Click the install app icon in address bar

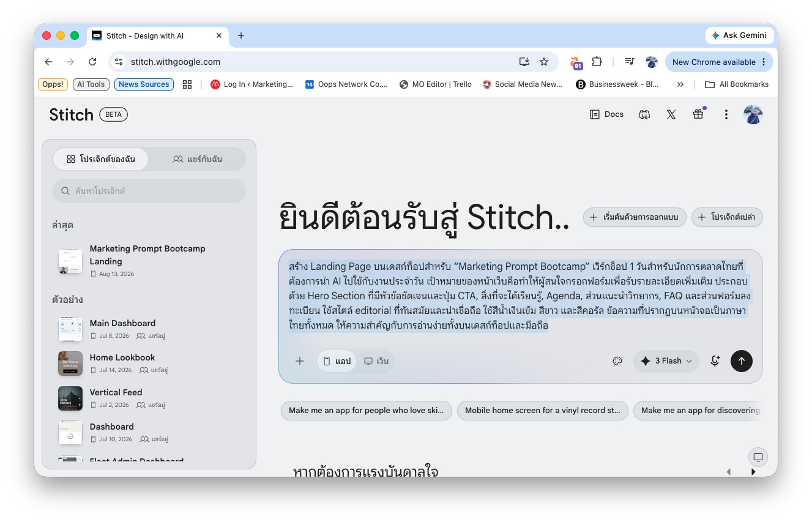coord(524,62)
